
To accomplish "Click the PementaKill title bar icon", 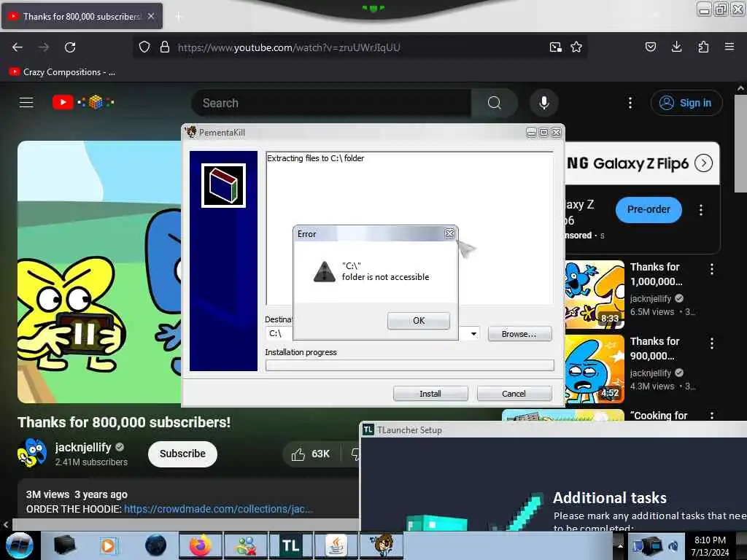I will point(191,132).
